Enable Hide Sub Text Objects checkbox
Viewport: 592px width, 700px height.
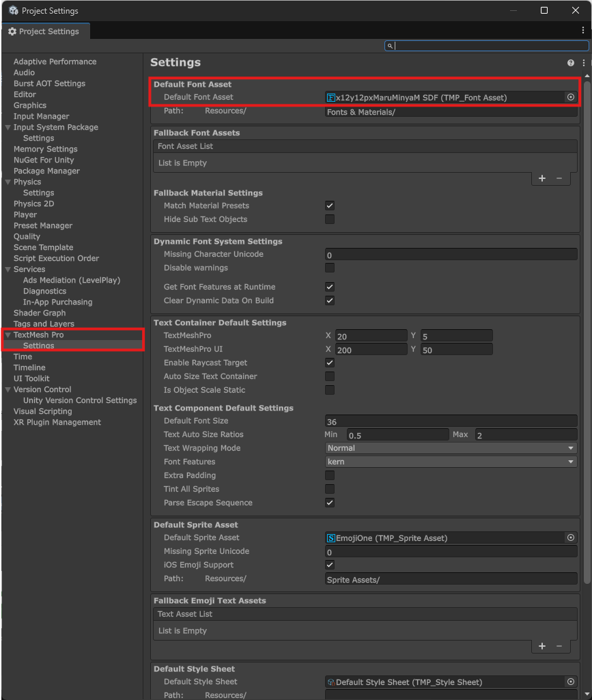pyautogui.click(x=330, y=219)
